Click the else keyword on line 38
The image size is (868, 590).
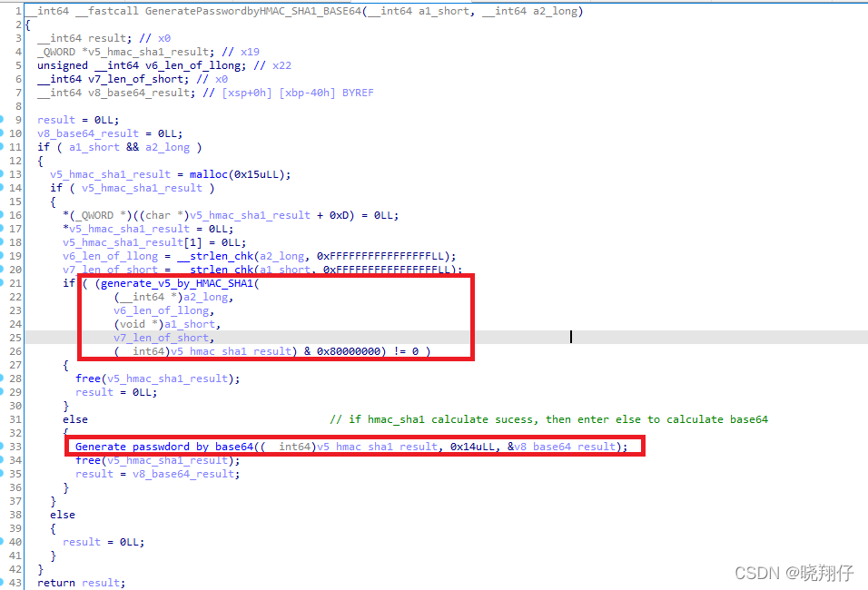pos(63,515)
